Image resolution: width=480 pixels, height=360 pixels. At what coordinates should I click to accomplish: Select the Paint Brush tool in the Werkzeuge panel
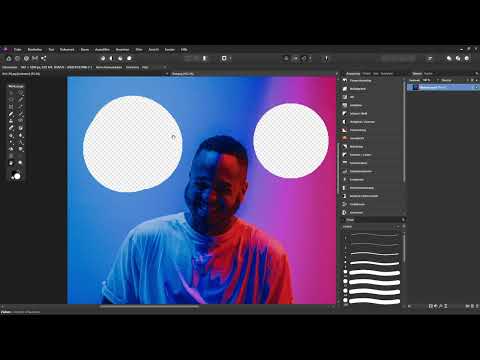11,114
